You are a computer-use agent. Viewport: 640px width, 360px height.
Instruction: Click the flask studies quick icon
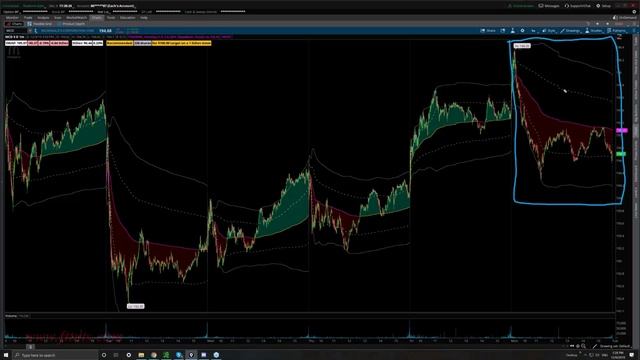[x=513, y=31]
